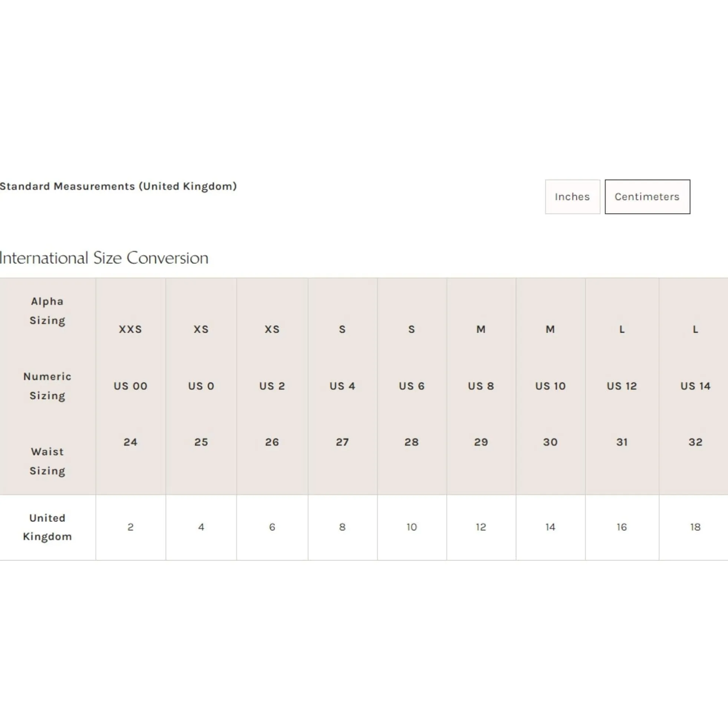This screenshot has height=728, width=728.
Task: Click the US 10 numeric size
Action: [550, 386]
